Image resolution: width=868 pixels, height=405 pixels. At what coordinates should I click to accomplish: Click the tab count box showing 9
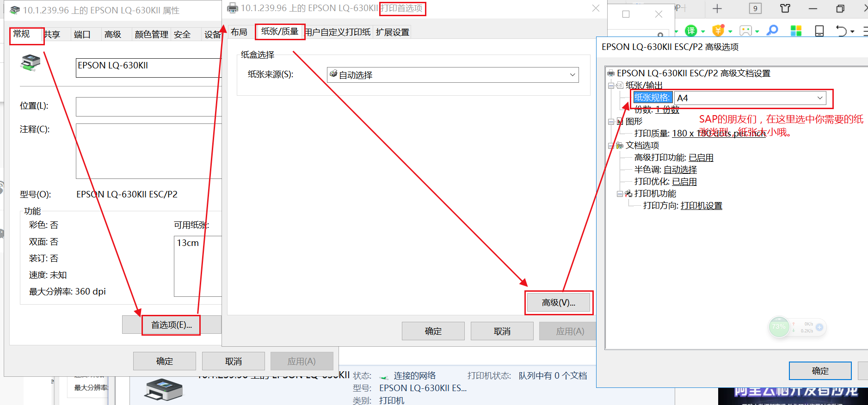755,8
